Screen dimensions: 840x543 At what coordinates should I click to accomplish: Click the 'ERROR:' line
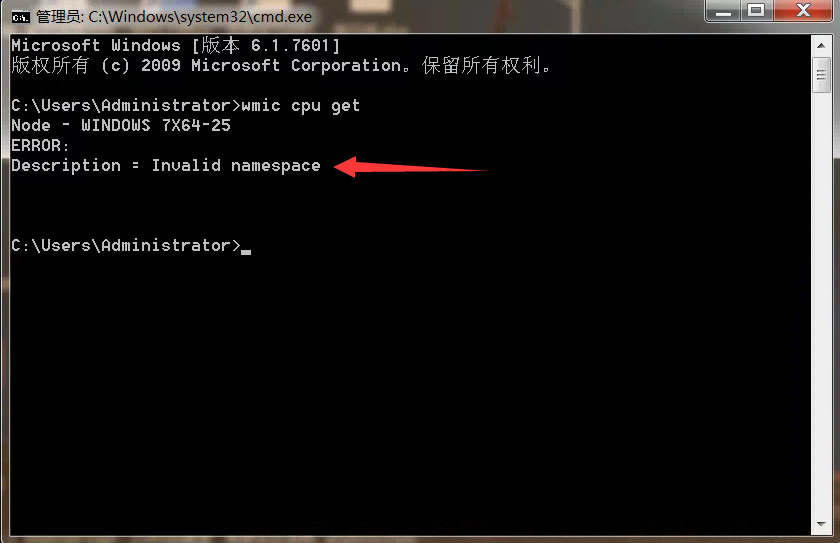40,145
